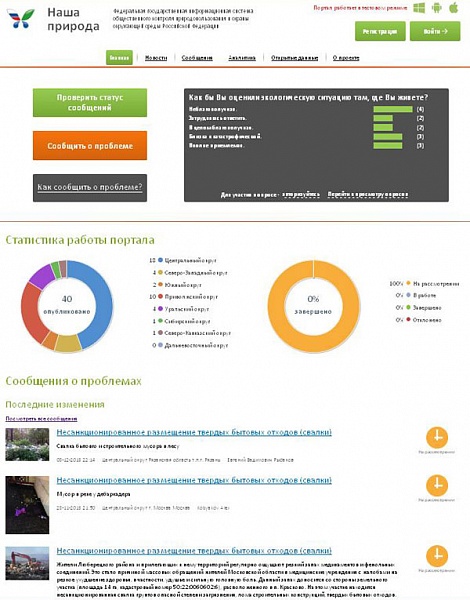The image size is (470, 600).
Task: Open the Windows app download icon
Action: pyautogui.click(x=419, y=8)
